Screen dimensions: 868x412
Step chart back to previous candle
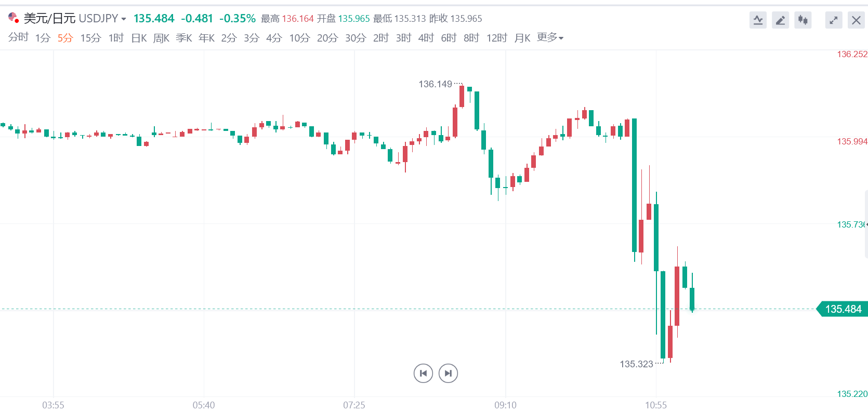point(423,373)
